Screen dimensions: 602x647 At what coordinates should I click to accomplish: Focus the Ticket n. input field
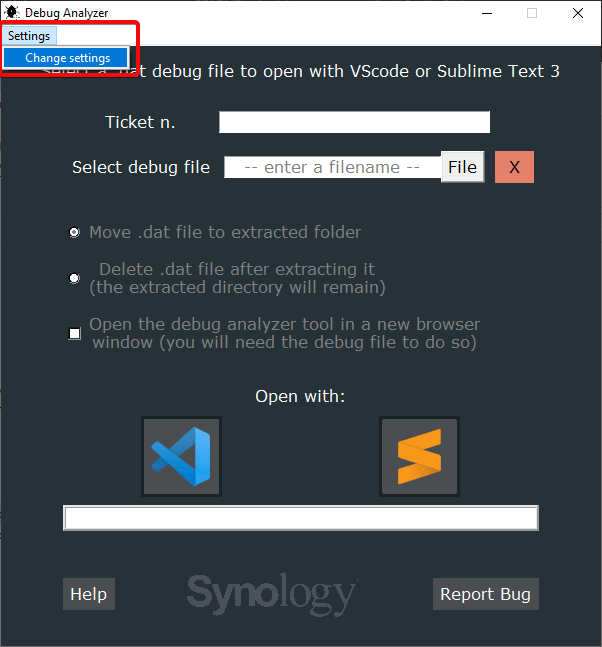click(354, 122)
